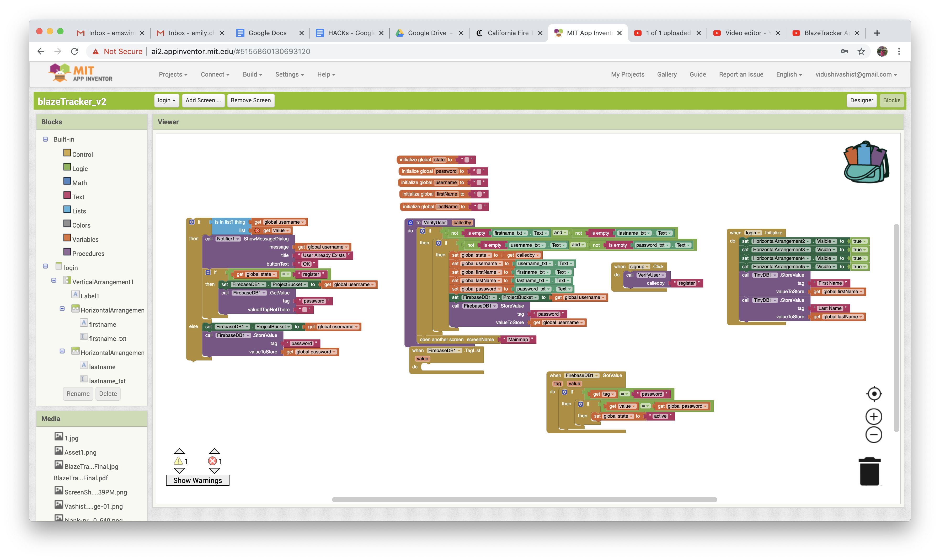The height and width of the screenshot is (560, 940).
Task: Open the login screen dropdown
Action: (167, 100)
